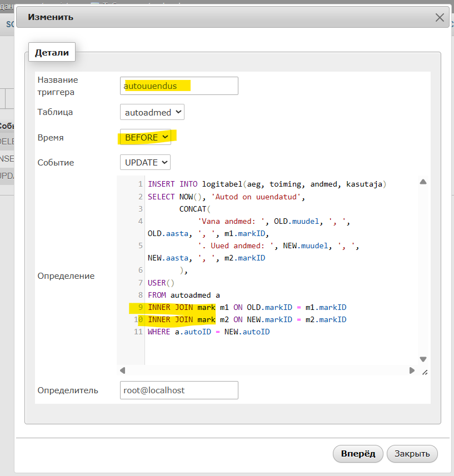Click line number 6 in the gutter

coord(140,270)
